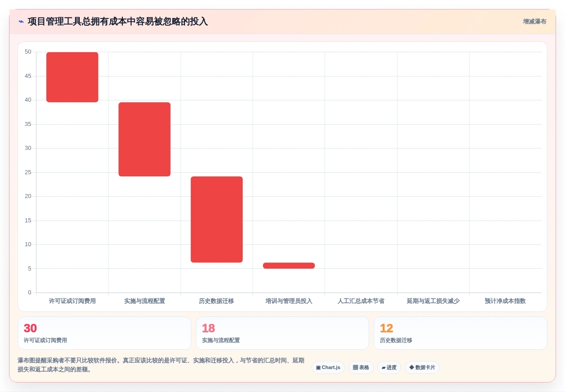Viewport: 565px width, 392px height.
Task: Click the red 历史数据迁移 waterfall bar
Action: point(217,219)
